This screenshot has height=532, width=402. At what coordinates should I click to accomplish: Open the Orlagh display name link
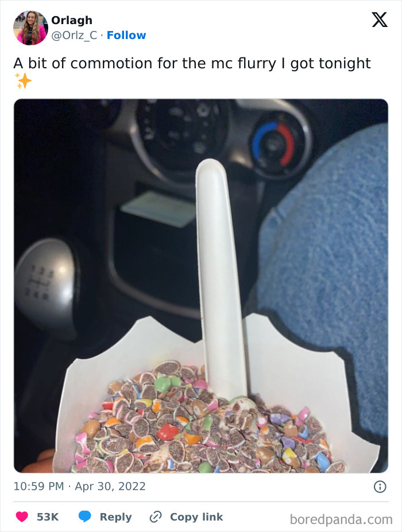[x=72, y=20]
